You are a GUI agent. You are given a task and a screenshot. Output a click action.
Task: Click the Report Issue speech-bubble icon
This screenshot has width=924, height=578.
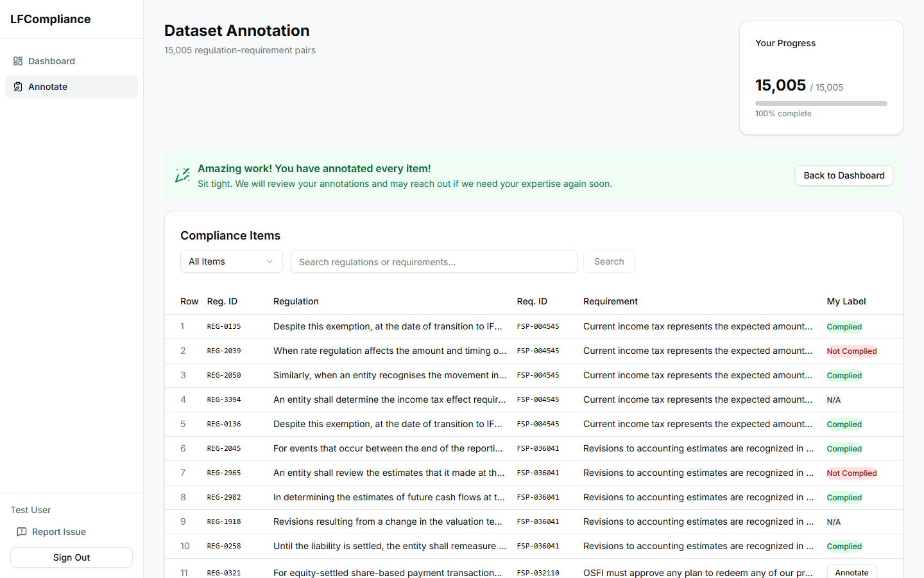click(23, 532)
